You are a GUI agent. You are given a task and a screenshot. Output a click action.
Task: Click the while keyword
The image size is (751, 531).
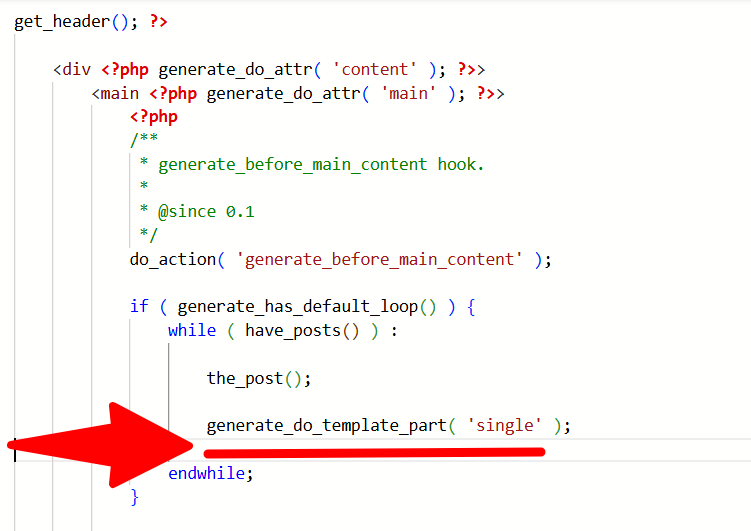coord(192,330)
